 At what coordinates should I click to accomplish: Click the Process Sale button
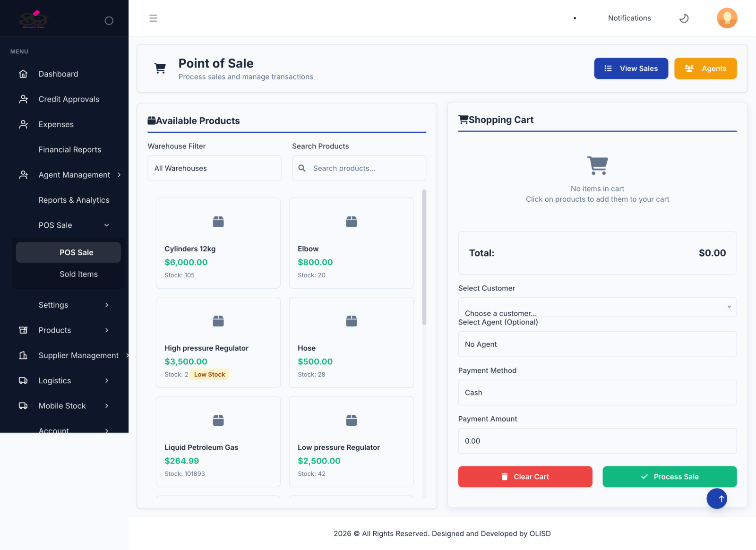[670, 477]
